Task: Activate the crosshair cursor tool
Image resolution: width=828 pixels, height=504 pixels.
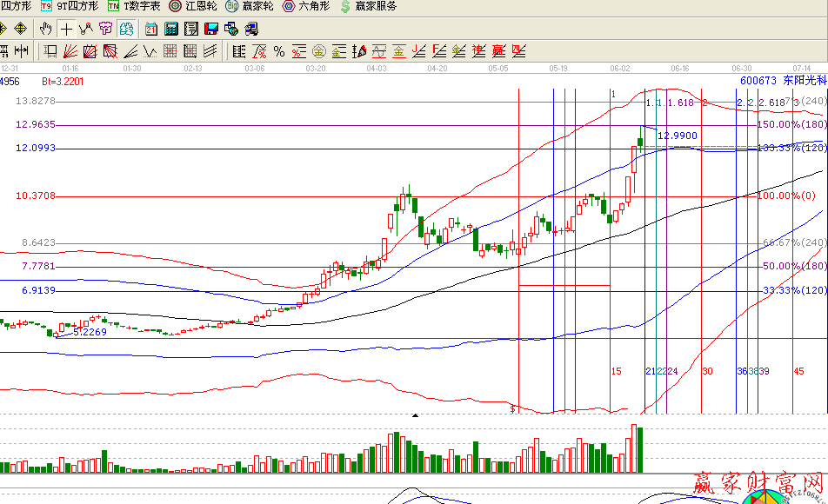Action: (x=67, y=29)
